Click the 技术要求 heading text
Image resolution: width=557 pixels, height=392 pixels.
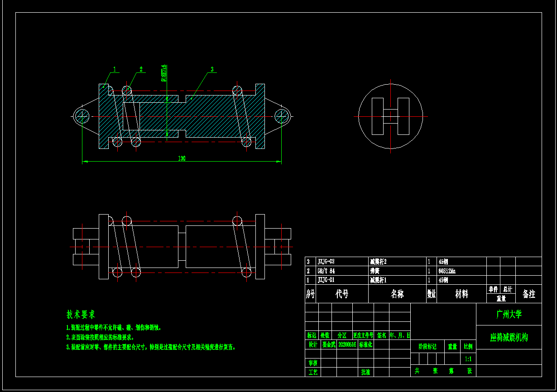(x=81, y=314)
